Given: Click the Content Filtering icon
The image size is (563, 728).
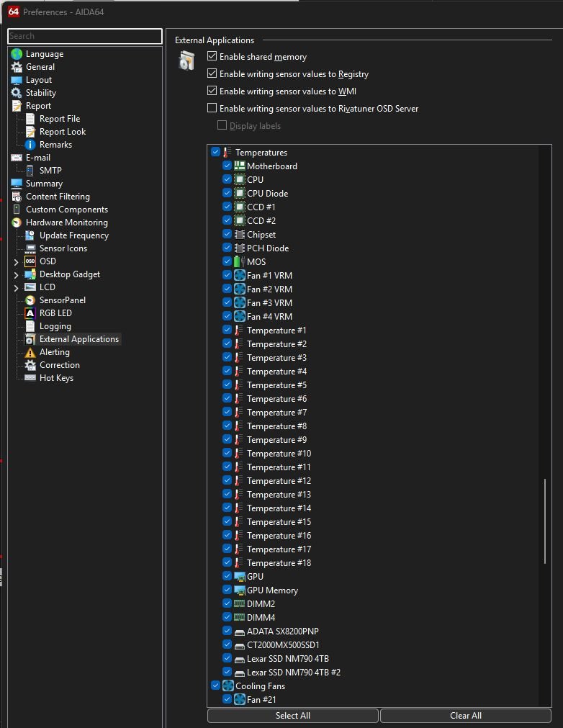Looking at the screenshot, I should [x=17, y=197].
